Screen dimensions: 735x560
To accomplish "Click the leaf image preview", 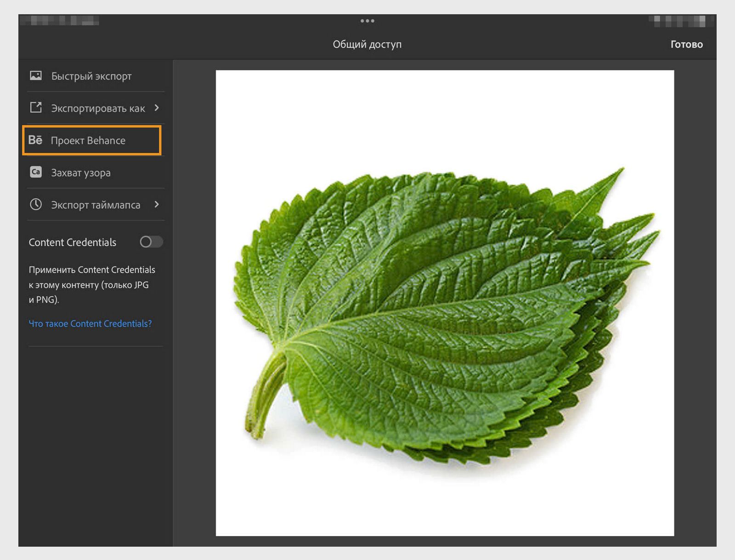I will click(x=445, y=303).
